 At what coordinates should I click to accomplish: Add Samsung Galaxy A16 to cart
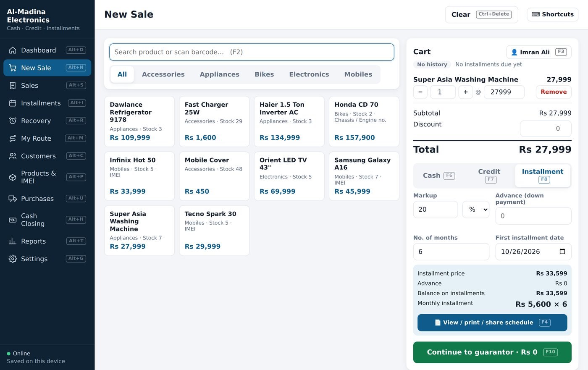coord(364,176)
